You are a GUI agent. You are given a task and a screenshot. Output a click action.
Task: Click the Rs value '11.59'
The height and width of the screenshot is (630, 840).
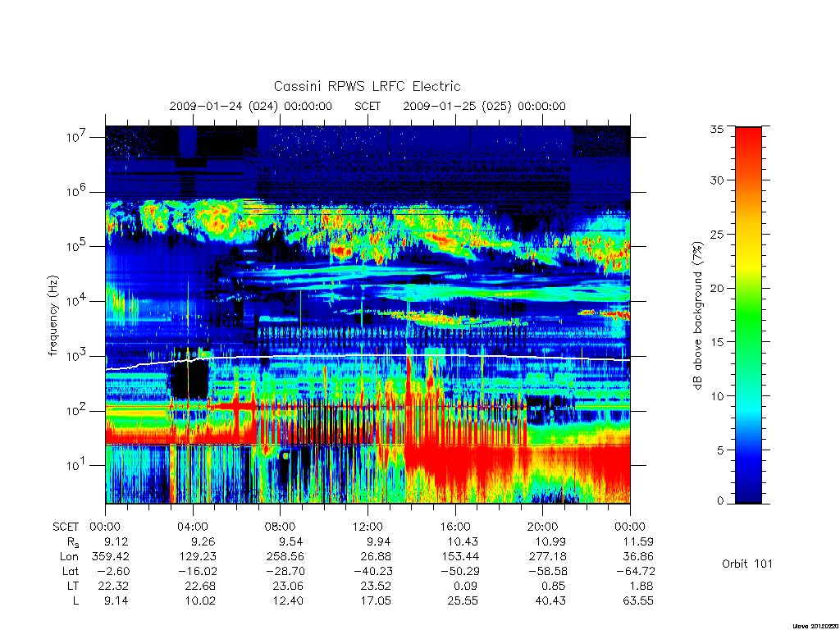click(638, 541)
